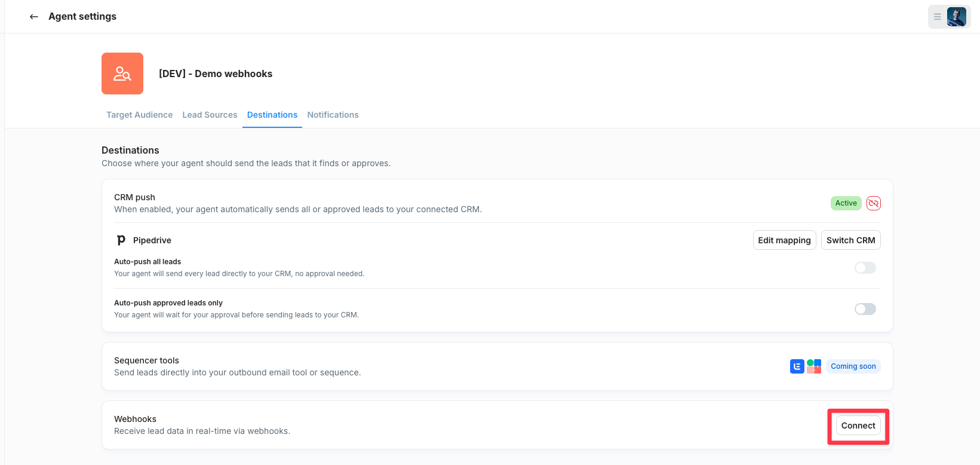The width and height of the screenshot is (980, 465).
Task: Click the Edit mapping button
Action: click(784, 240)
